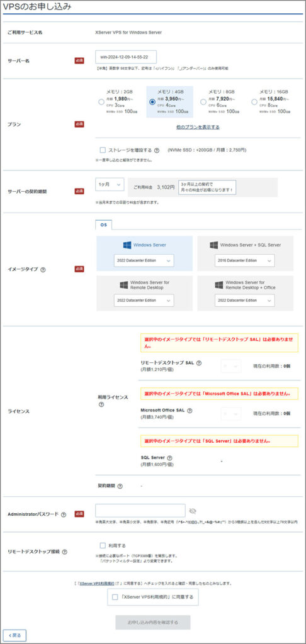Enable the ストレージを増設する checkbox
The width and height of the screenshot is (306, 644).
tap(103, 150)
